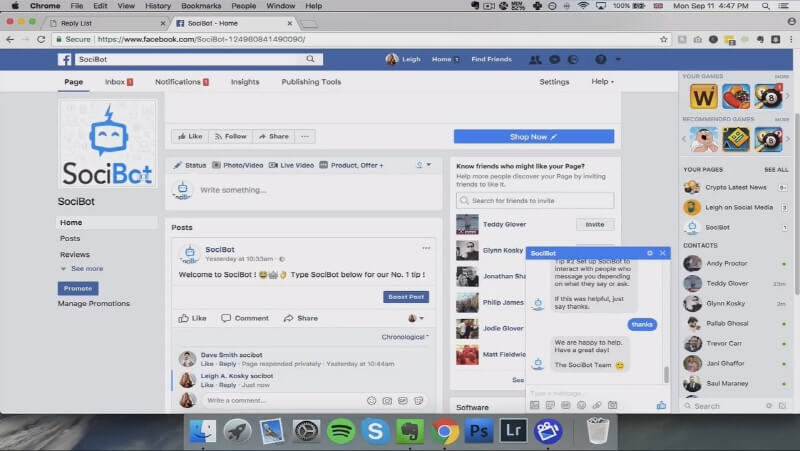Switch to the Page tab
The height and width of the screenshot is (451, 800).
73,82
